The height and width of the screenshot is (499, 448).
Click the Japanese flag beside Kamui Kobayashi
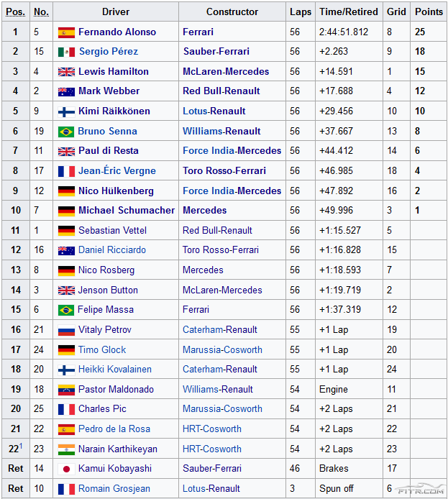[66, 469]
